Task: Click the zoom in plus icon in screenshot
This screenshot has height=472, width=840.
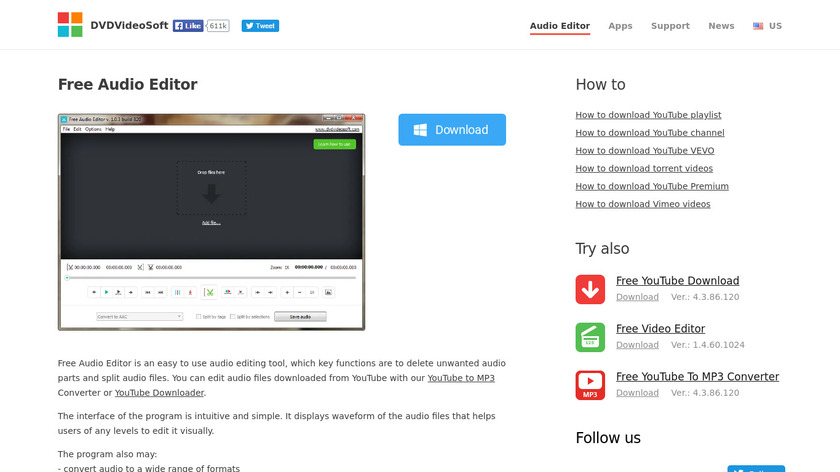Action: 287,292
